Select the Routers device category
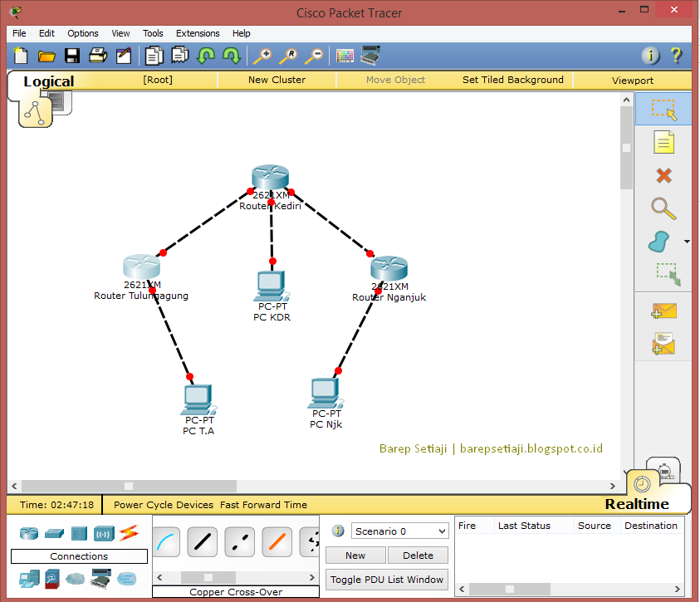 (27, 533)
